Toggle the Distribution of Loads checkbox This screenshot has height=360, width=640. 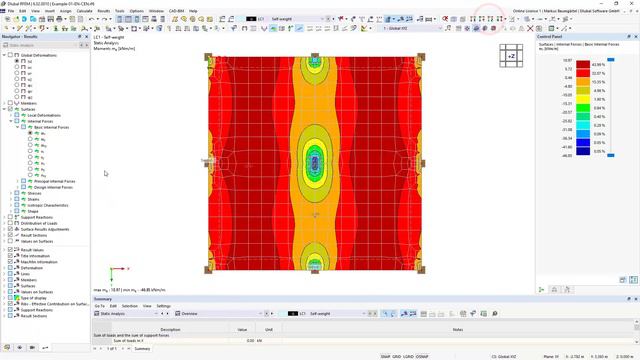(10, 223)
